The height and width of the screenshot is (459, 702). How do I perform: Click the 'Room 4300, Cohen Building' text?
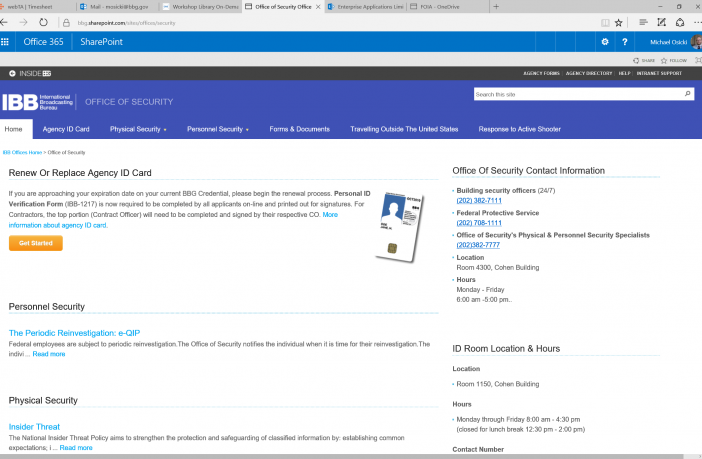[497, 267]
